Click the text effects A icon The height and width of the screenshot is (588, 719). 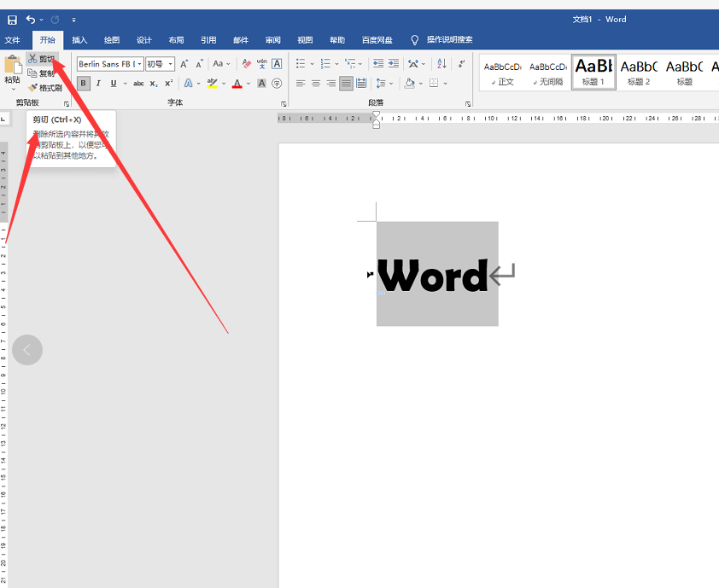[x=188, y=84]
